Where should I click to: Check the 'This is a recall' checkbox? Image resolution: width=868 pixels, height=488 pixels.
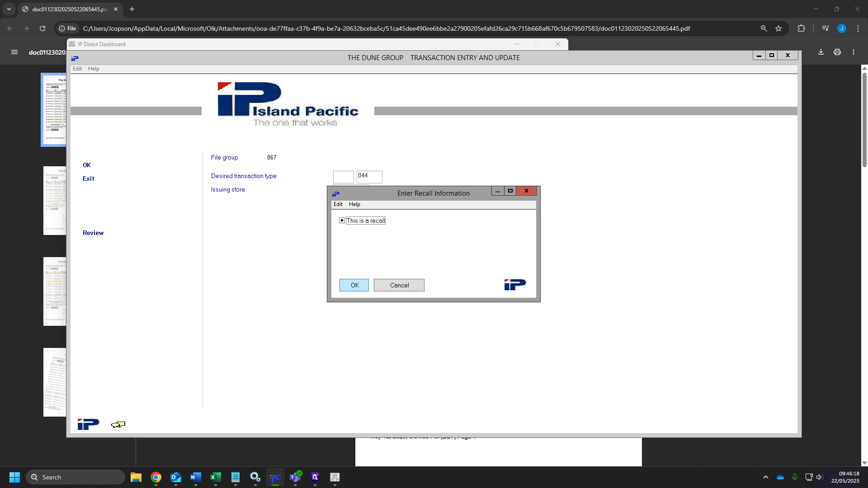[342, 221]
